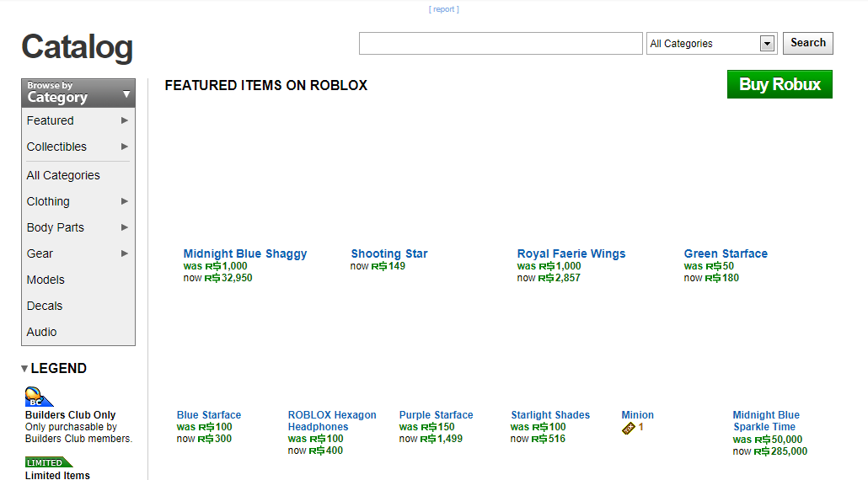The height and width of the screenshot is (480, 868).
Task: Expand the Clothing submenu arrow
Action: coord(125,201)
